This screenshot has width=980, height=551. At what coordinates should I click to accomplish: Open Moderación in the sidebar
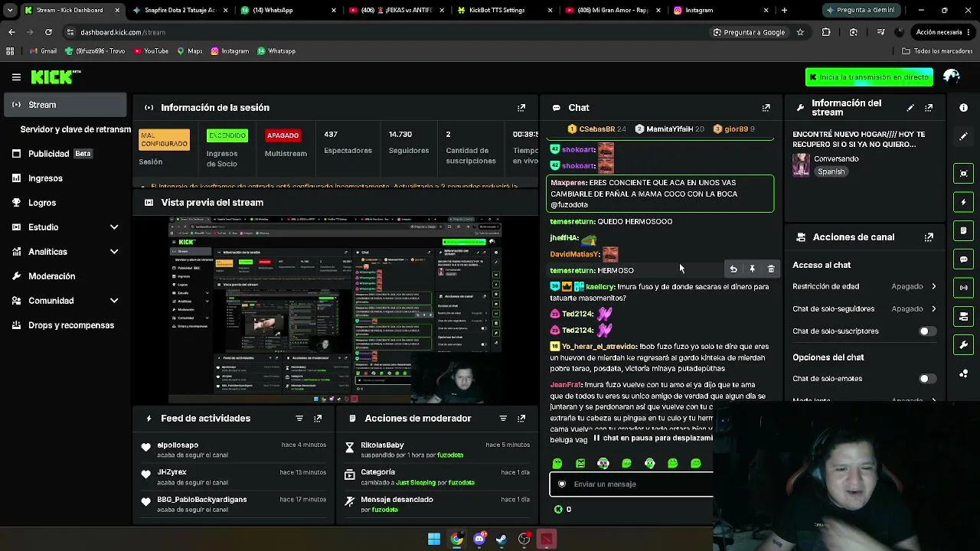click(66, 276)
